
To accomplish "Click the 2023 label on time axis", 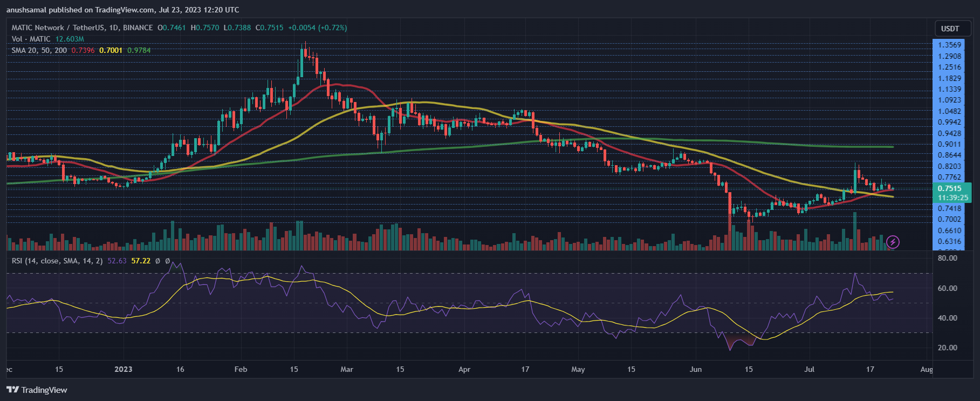I will 124,369.
